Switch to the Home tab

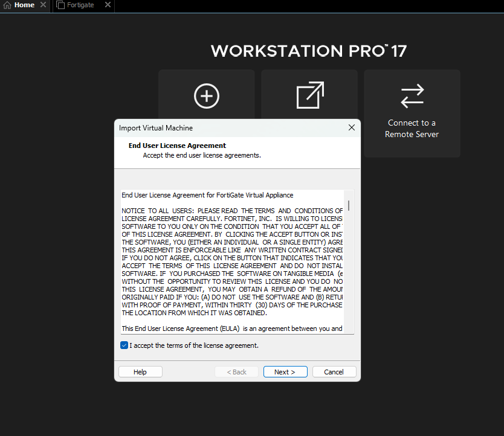coord(25,6)
